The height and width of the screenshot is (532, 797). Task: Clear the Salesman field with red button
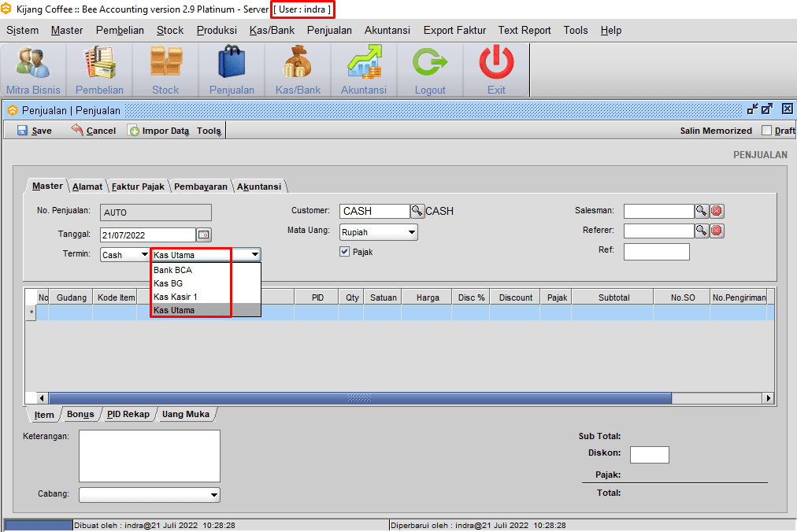(x=717, y=211)
